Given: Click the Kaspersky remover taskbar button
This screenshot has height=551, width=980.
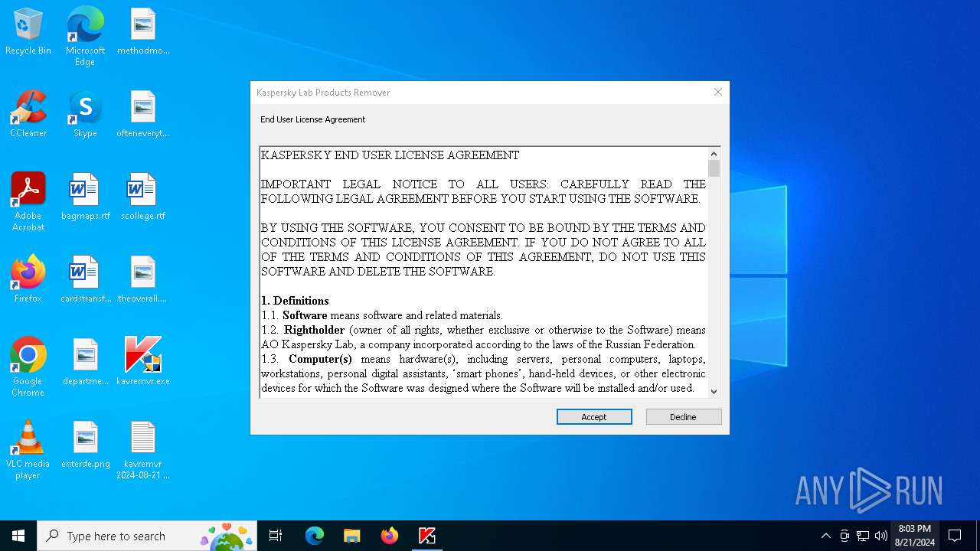Looking at the screenshot, I should [426, 536].
